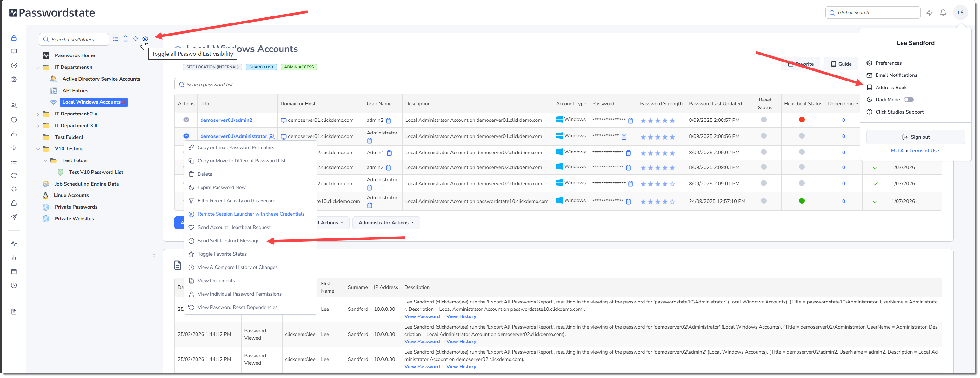Select Test V10 Password List
Screen dimensions: 980x378
[x=96, y=172]
